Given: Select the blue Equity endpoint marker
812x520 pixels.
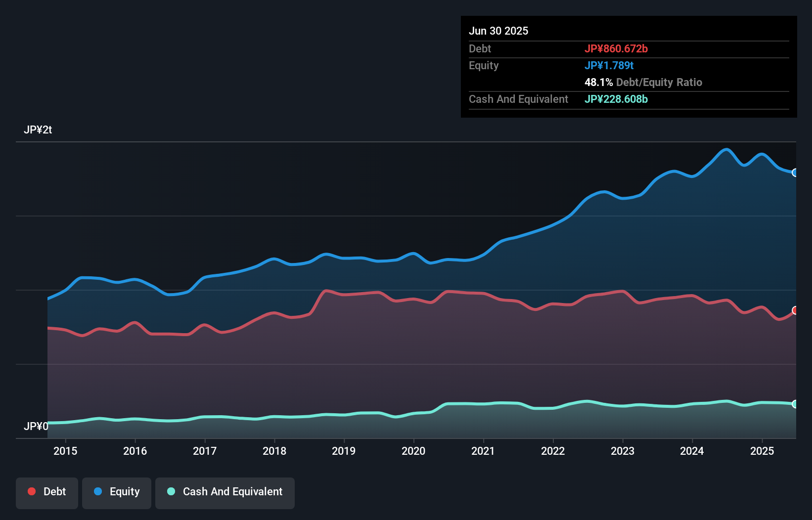Looking at the screenshot, I should 795,173.
